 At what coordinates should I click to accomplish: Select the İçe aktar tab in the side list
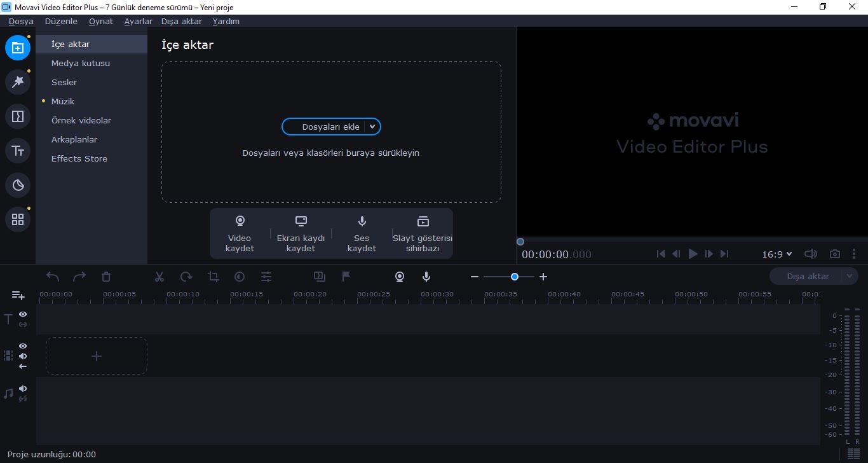92,44
